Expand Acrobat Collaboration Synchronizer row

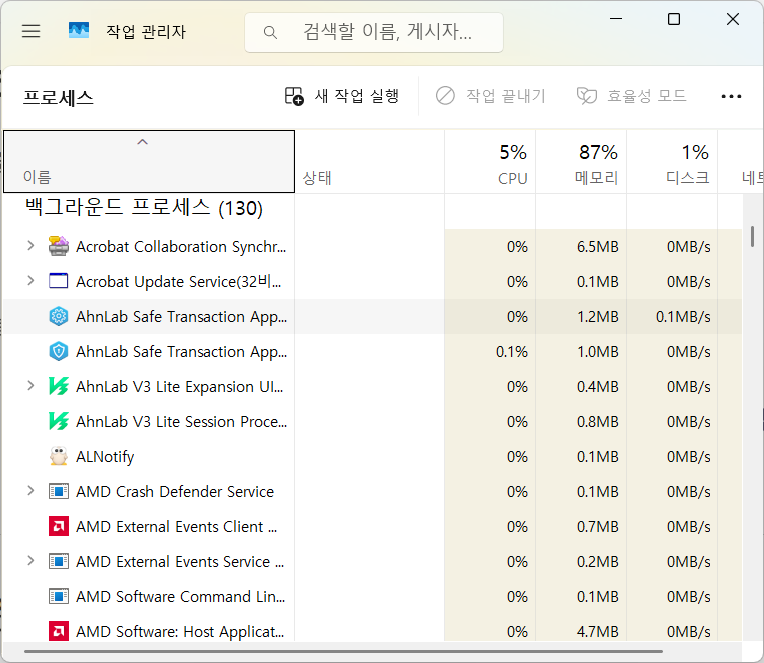pos(31,246)
